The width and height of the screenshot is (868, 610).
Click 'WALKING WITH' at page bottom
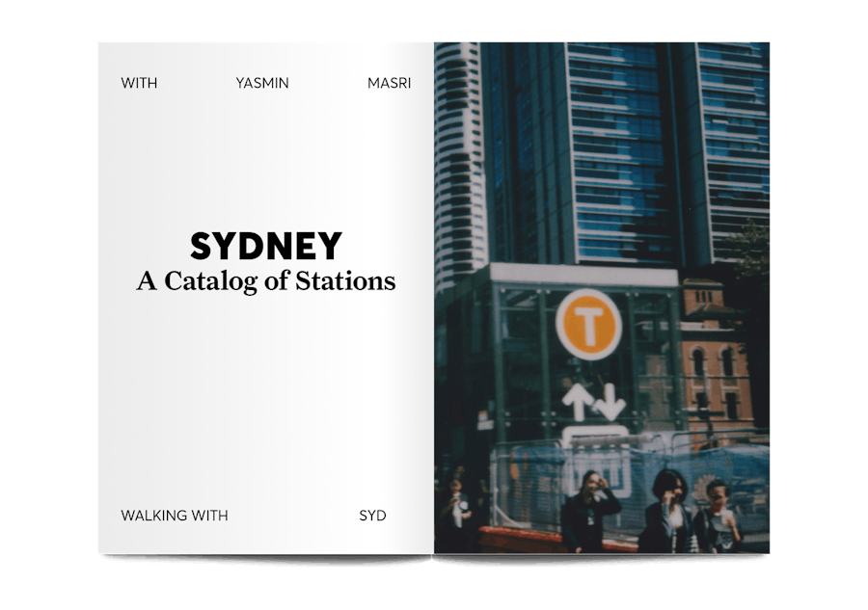tap(175, 516)
